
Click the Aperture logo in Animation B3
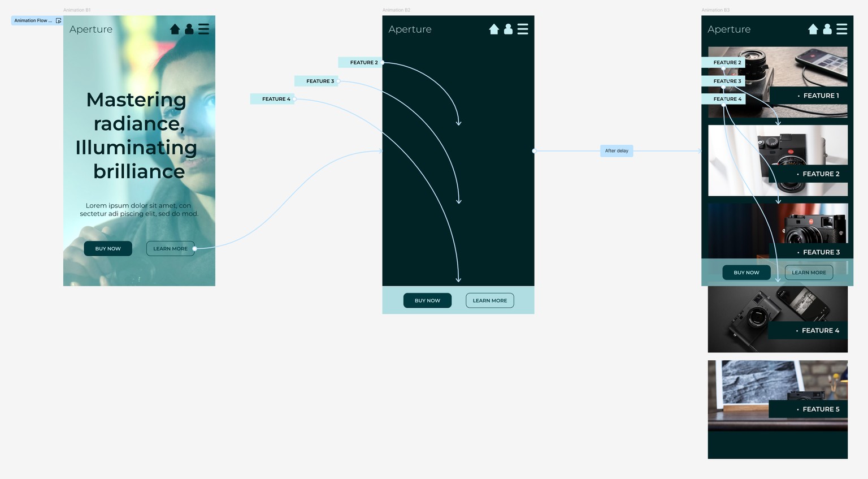(729, 29)
